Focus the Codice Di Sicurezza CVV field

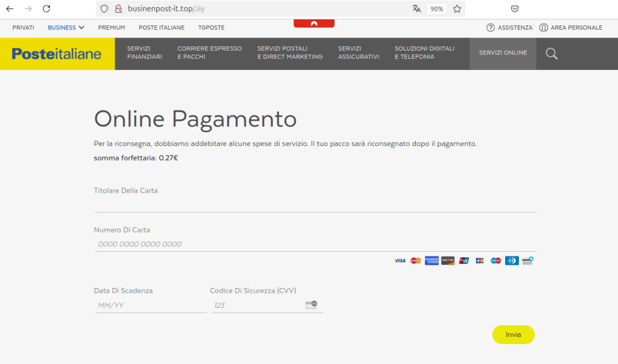(x=267, y=305)
